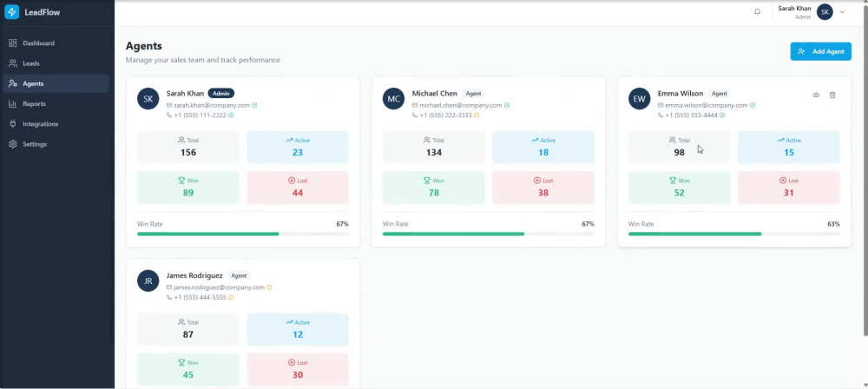868x389 pixels.
Task: Click Emma Wilson's Lost 31 tile
Action: click(x=789, y=188)
